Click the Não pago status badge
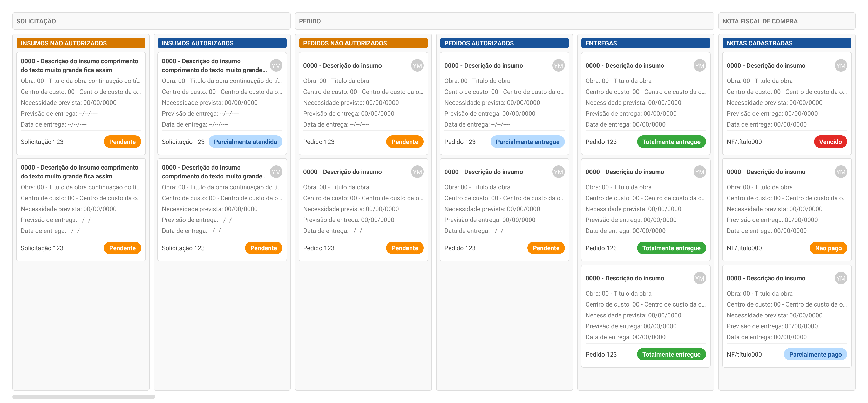Image resolution: width=868 pixels, height=403 pixels. tap(828, 248)
